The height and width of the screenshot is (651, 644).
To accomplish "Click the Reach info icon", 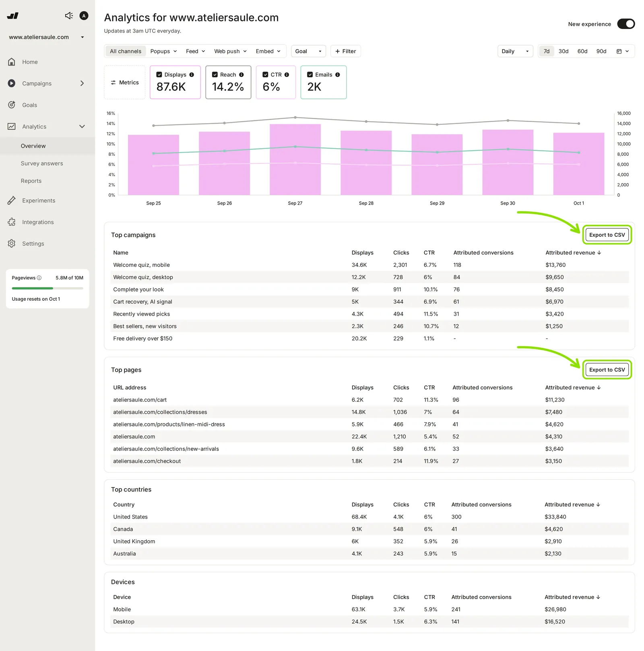I will (242, 74).
